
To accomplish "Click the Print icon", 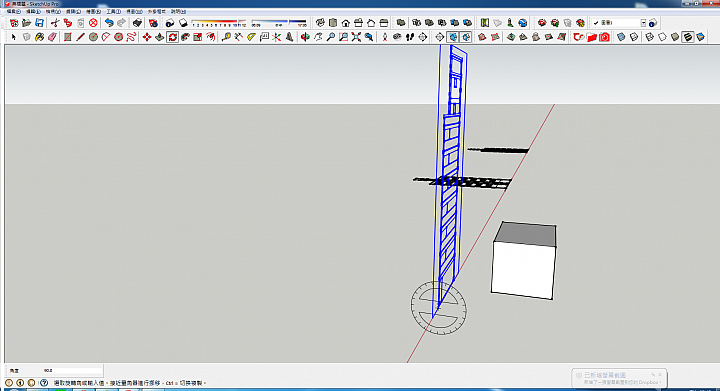I will pyautogui.click(x=137, y=22).
